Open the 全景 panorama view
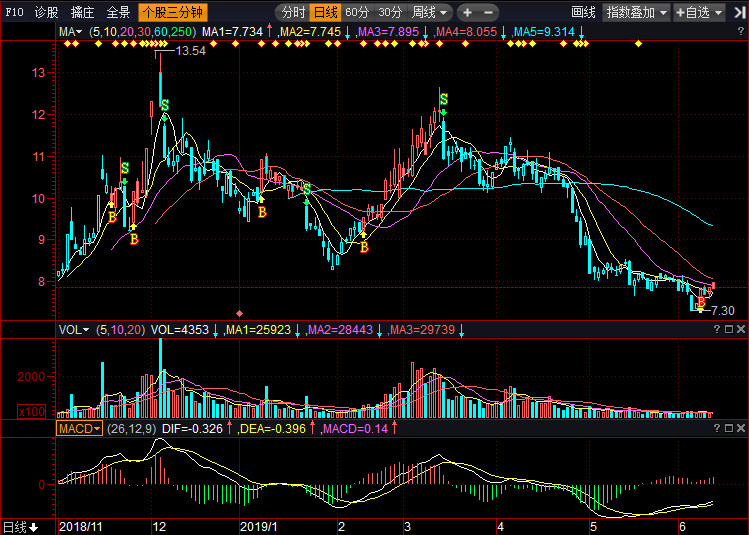 [118, 12]
